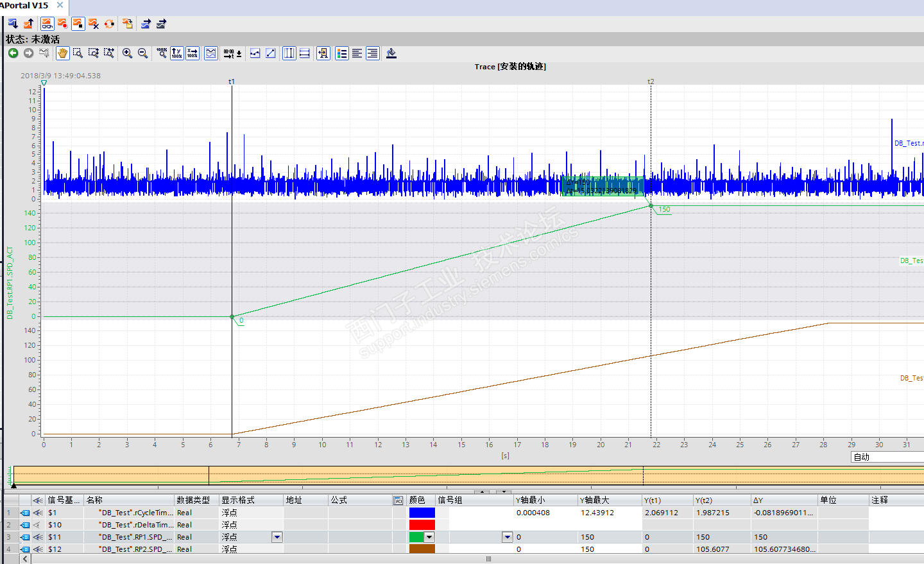924x564 pixels.
Task: Click the table scroll left arrow
Action: (x=25, y=559)
